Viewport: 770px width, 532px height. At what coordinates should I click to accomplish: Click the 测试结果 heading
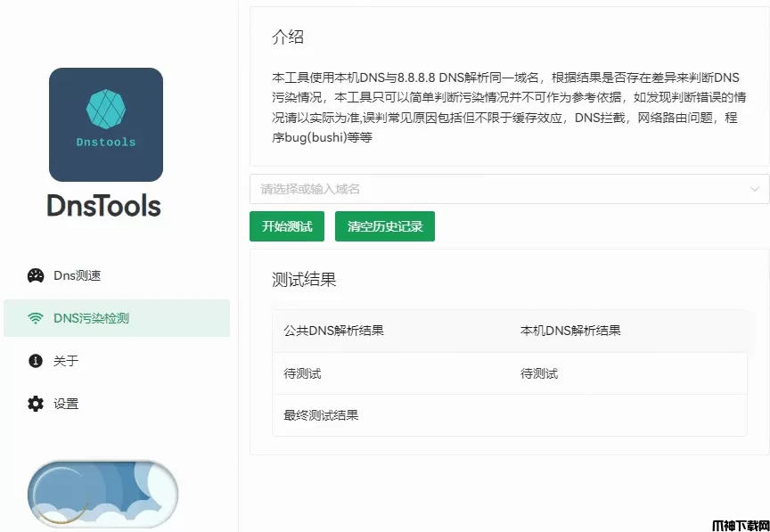coord(304,280)
